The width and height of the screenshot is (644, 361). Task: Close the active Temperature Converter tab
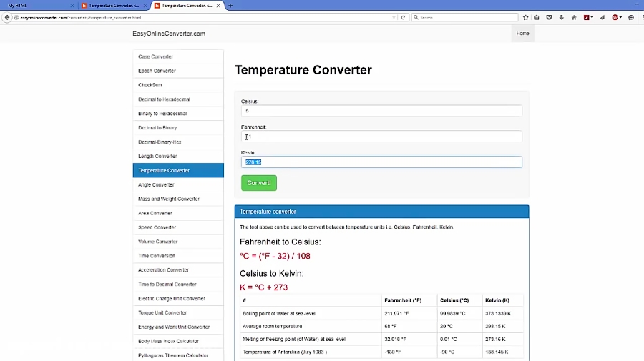point(218,5)
